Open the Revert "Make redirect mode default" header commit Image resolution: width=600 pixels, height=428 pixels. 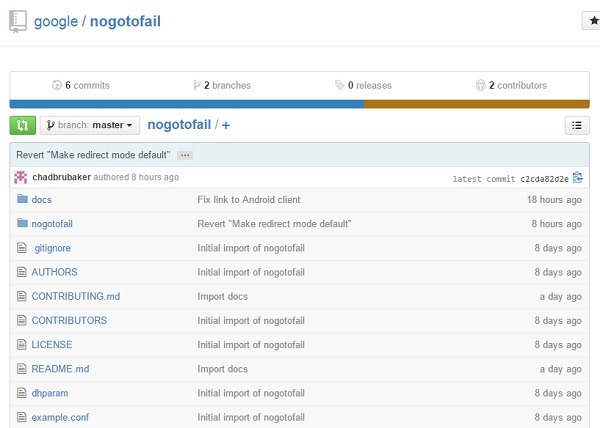(93, 155)
